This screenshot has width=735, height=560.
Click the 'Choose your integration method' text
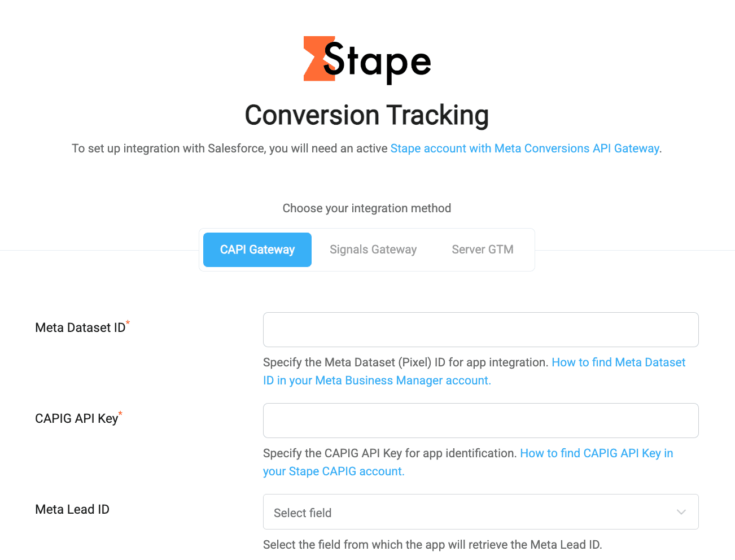click(367, 208)
